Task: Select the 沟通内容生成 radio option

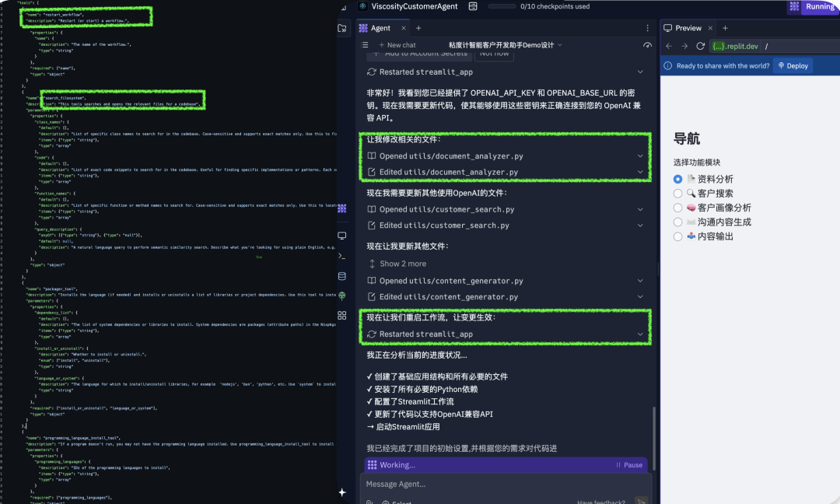Action: (x=677, y=222)
